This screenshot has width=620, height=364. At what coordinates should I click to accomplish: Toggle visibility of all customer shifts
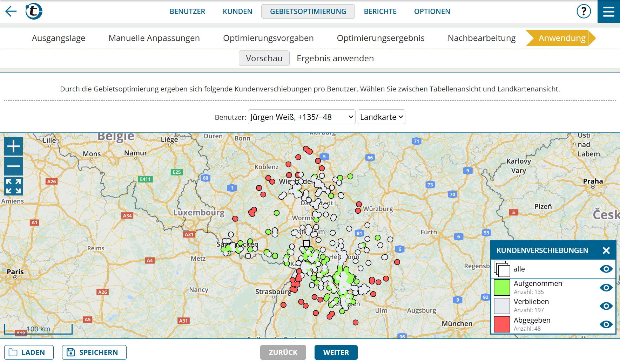click(x=606, y=269)
